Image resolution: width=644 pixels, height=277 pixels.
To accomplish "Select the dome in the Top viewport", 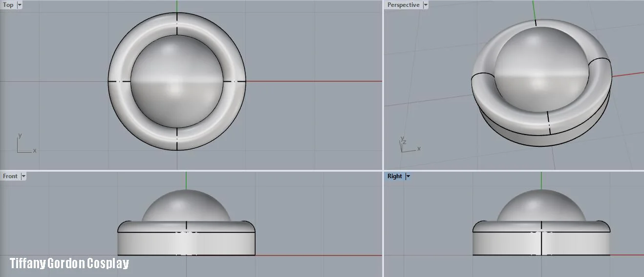I will (177, 81).
